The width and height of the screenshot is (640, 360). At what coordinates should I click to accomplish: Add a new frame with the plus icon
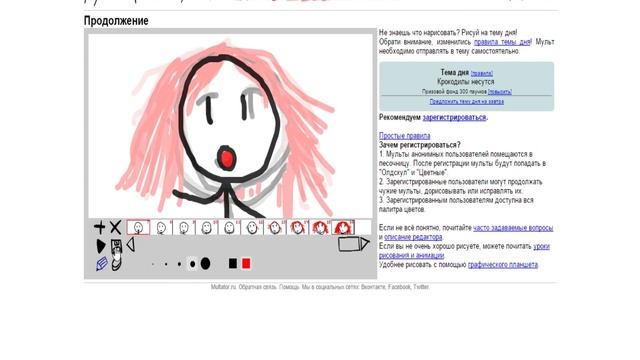(100, 227)
